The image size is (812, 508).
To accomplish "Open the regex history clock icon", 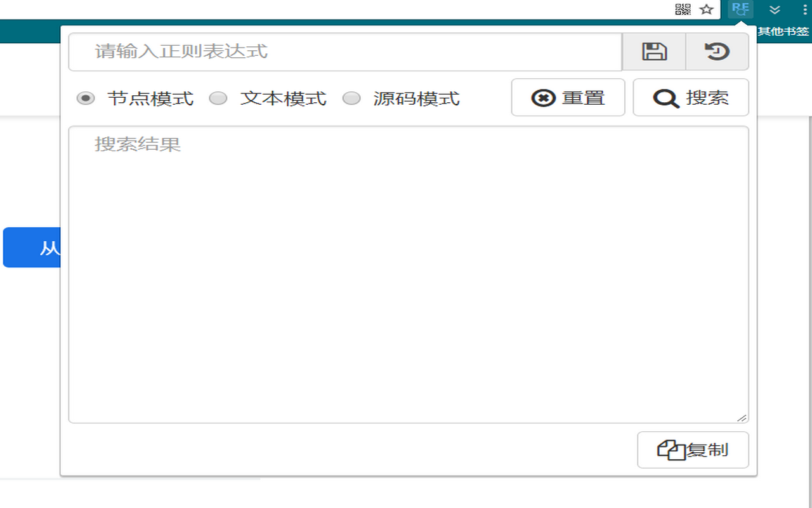I will point(717,51).
